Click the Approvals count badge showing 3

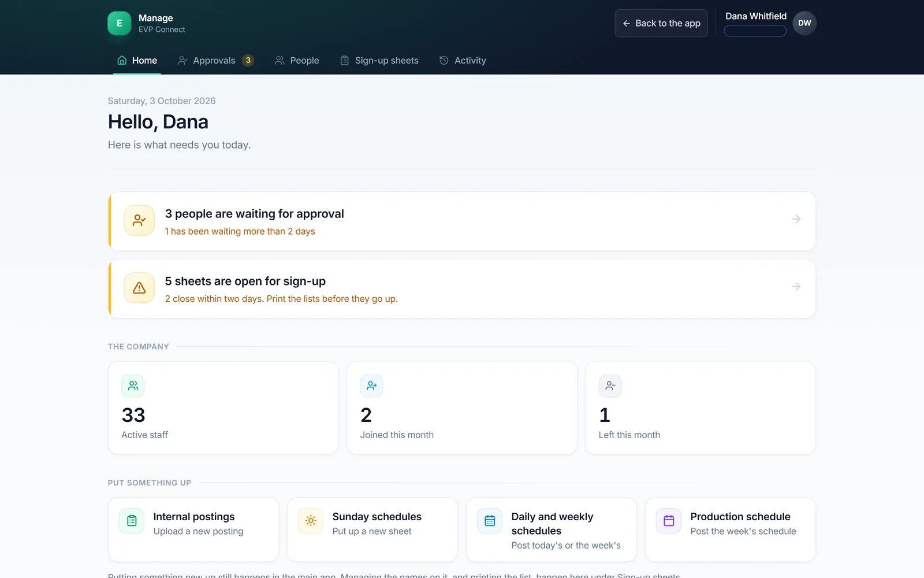248,60
